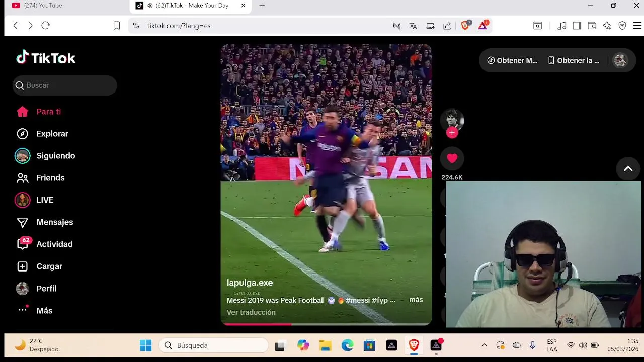644x362 pixels.
Task: Open the creator's avatar next to video
Action: coord(452,120)
